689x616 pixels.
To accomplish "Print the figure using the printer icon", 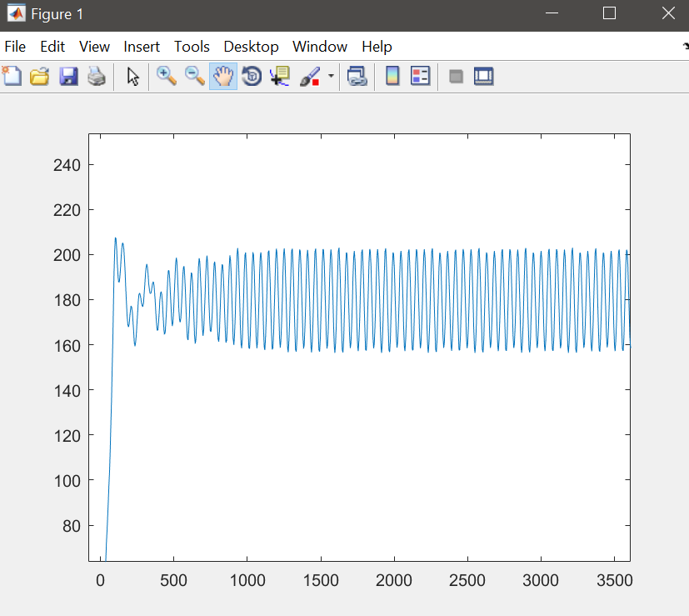I will pyautogui.click(x=97, y=77).
